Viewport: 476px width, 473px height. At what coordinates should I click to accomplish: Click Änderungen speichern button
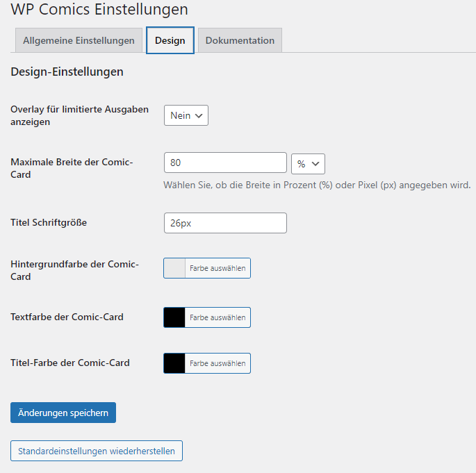coord(63,413)
